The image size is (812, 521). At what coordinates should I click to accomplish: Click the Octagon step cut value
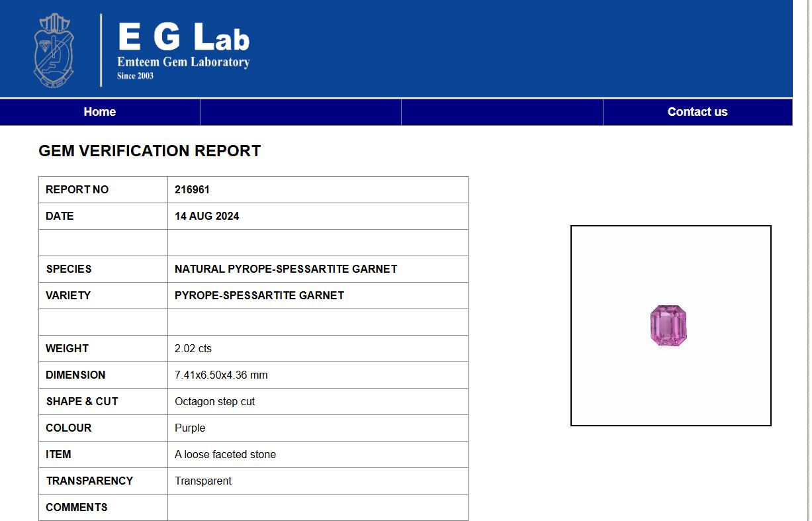pos(214,402)
